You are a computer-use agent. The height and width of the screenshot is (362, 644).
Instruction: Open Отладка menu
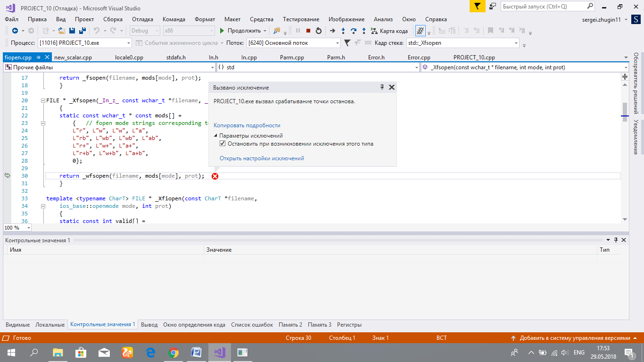coord(142,19)
